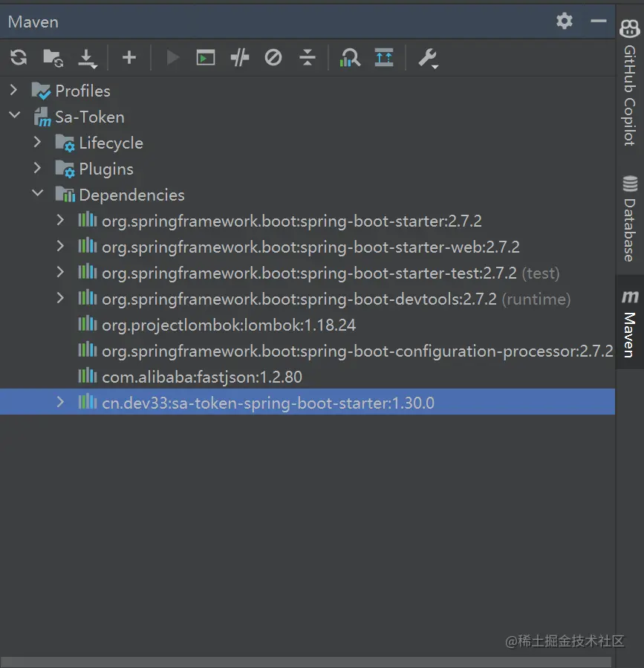
Task: Select cn.dev33:sa-token-spring-boot-starter:1.30.0 row
Action: pos(308,402)
